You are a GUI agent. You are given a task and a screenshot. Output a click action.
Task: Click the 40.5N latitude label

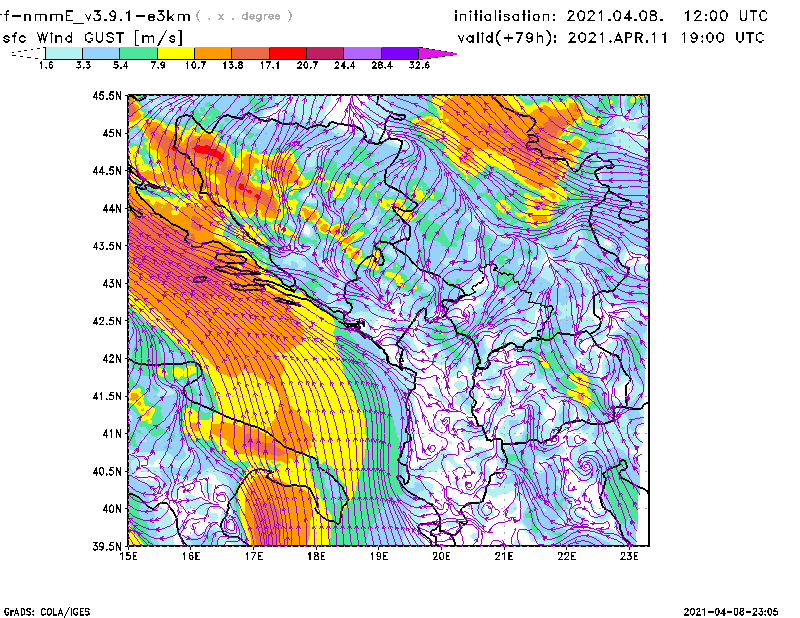click(107, 472)
